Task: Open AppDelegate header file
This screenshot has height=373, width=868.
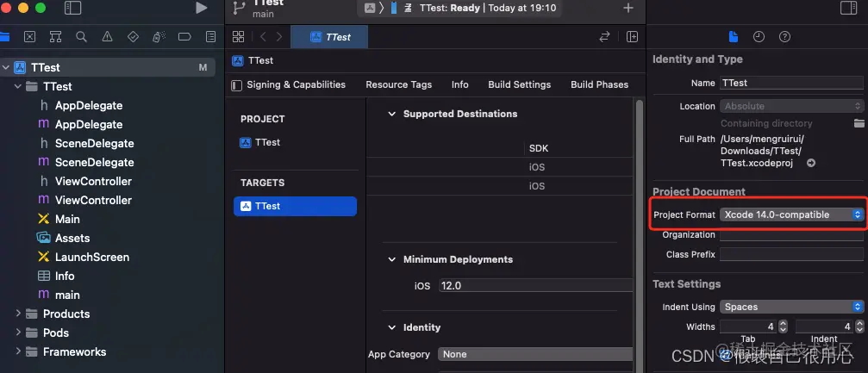Action: [89, 105]
